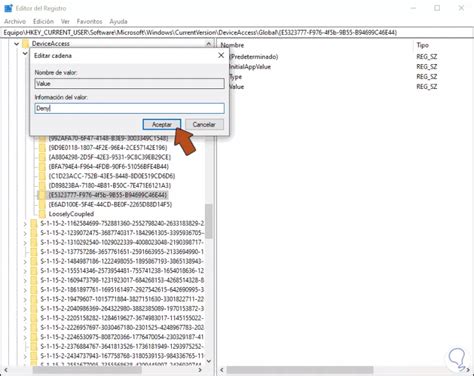Screen dimensions: 474x376
Task: Expand the S-1-15-2-1609473798 key
Action: pyautogui.click(x=25, y=281)
